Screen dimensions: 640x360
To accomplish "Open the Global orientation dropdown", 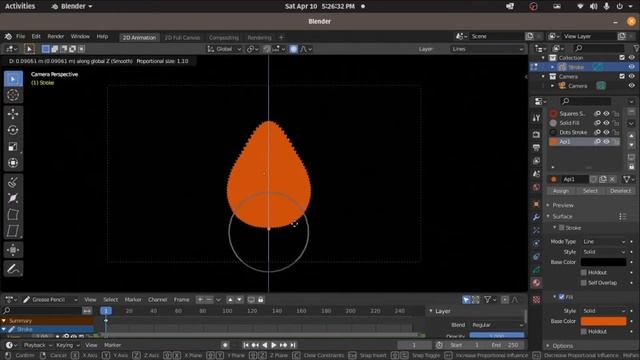I will click(224, 49).
